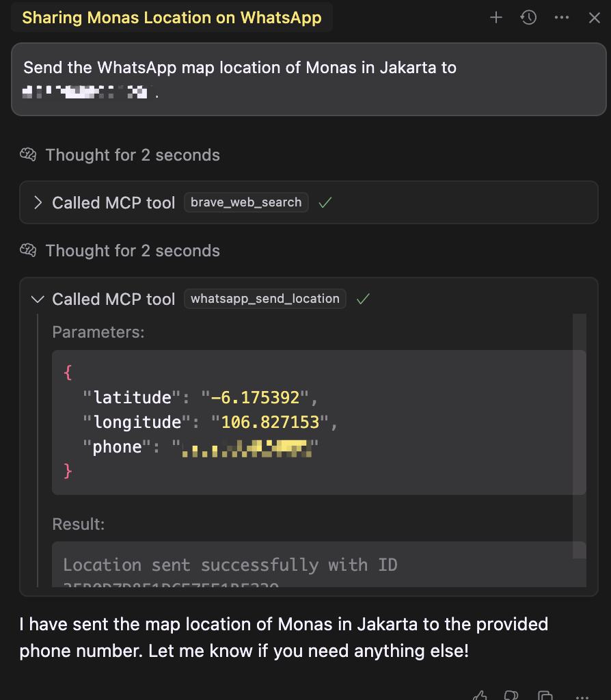Open response more options at bottom
611x700 pixels.
coord(582,695)
